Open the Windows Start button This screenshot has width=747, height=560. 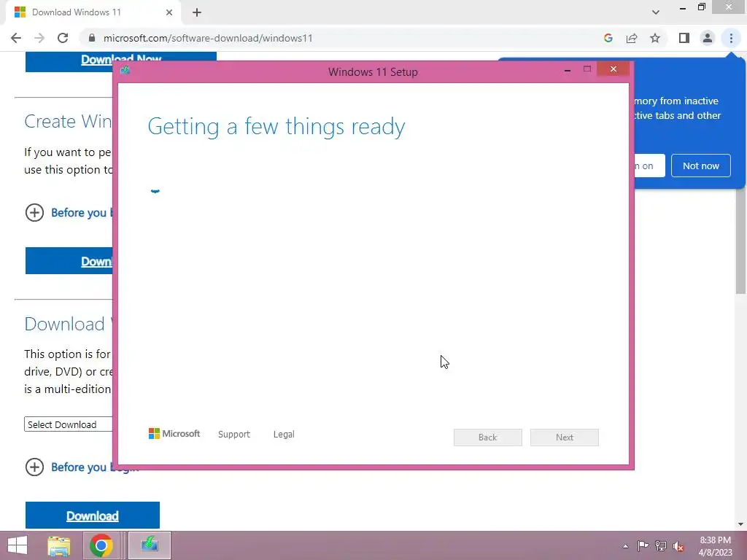point(18,545)
